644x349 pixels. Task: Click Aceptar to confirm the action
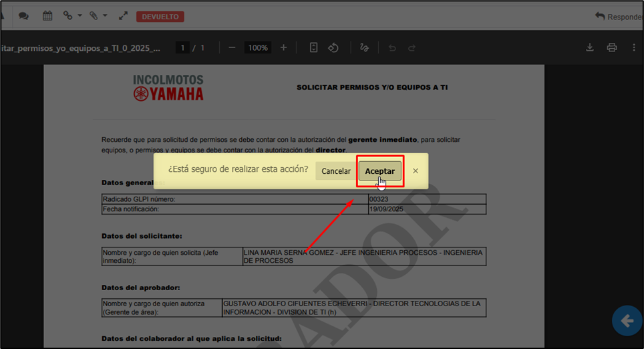379,171
